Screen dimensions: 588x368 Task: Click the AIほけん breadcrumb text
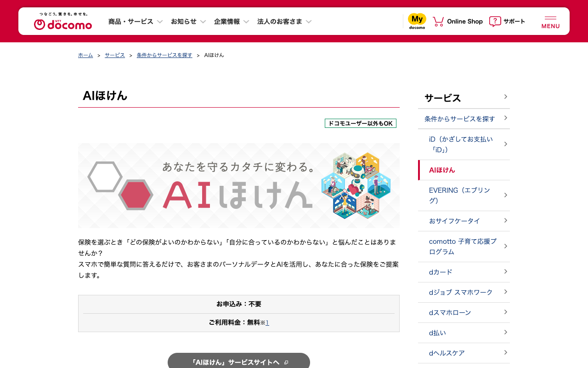pyautogui.click(x=214, y=55)
